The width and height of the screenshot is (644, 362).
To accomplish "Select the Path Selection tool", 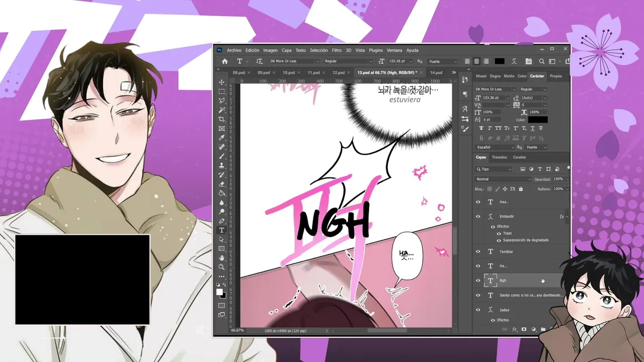I will pyautogui.click(x=221, y=239).
